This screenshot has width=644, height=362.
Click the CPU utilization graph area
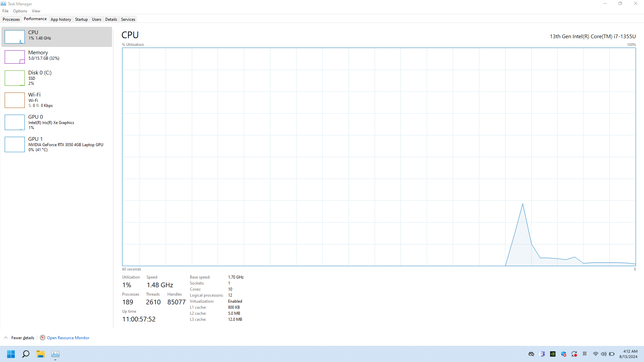[379, 157]
